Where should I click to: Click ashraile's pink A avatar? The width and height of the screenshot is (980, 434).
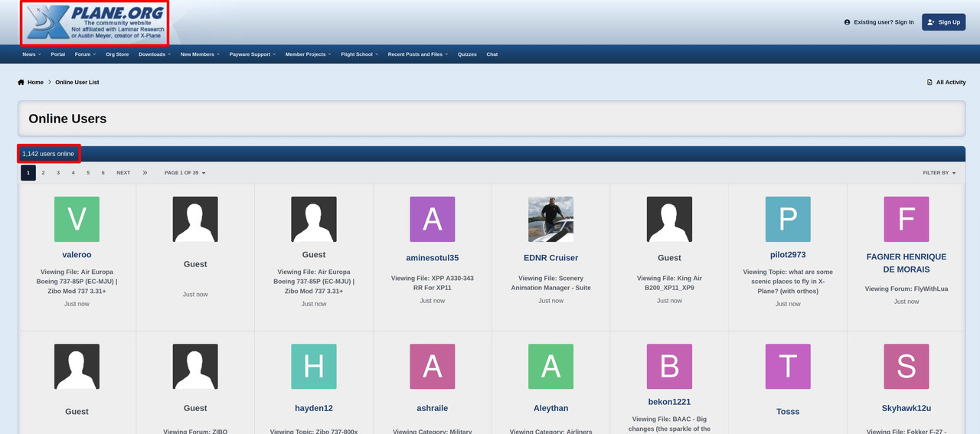click(433, 366)
